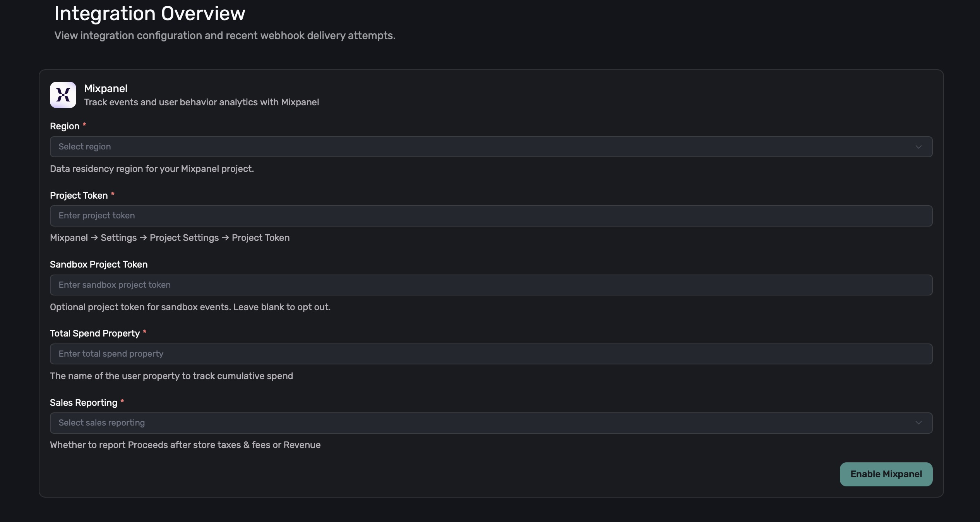Viewport: 980px width, 522px height.
Task: Click the data residency region helper text
Action: point(152,169)
